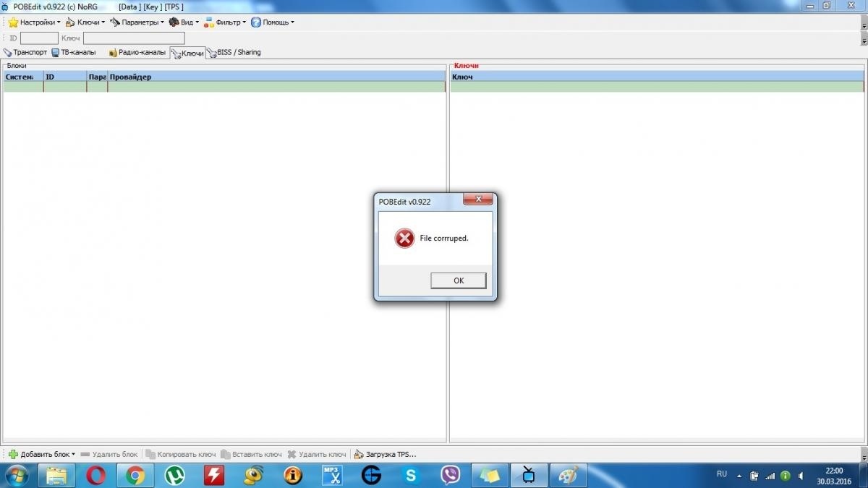Open the BISS / Sharing tab
The image size is (868, 488).
tap(234, 53)
